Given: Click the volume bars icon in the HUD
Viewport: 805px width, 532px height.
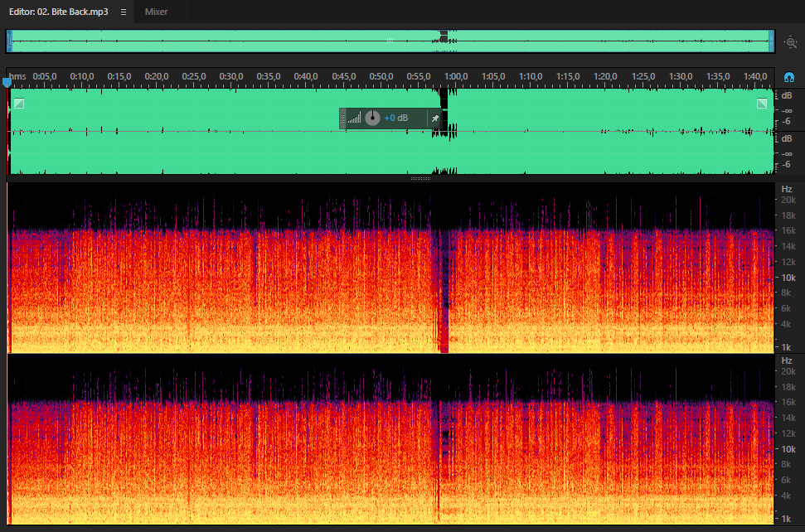Looking at the screenshot, I should pos(354,118).
